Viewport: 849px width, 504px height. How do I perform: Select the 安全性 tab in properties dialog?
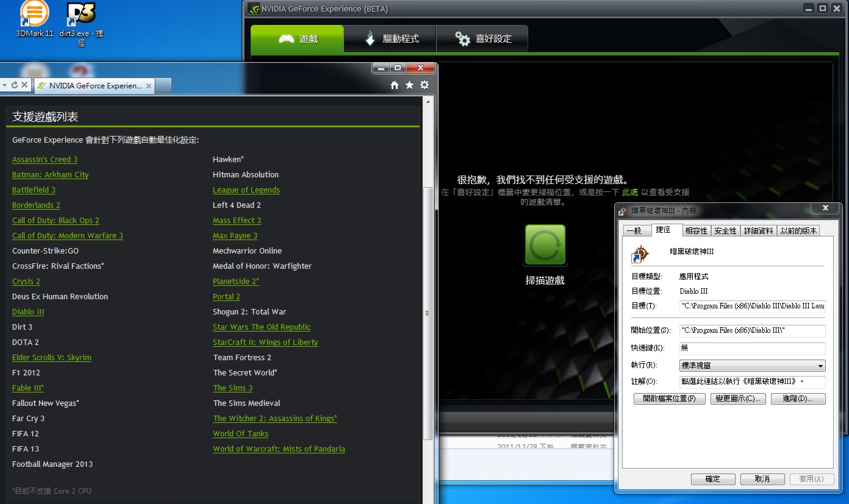click(725, 230)
